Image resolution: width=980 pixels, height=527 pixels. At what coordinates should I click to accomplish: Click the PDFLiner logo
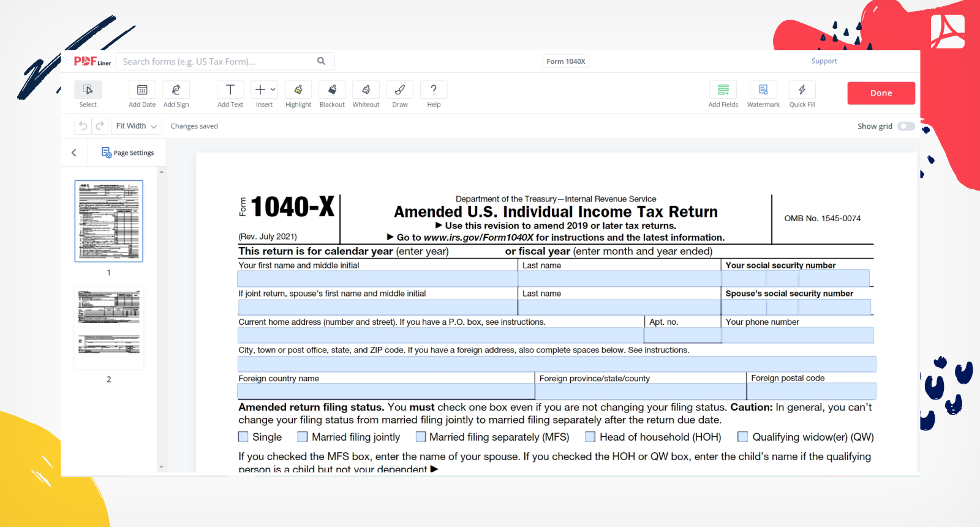pyautogui.click(x=92, y=61)
